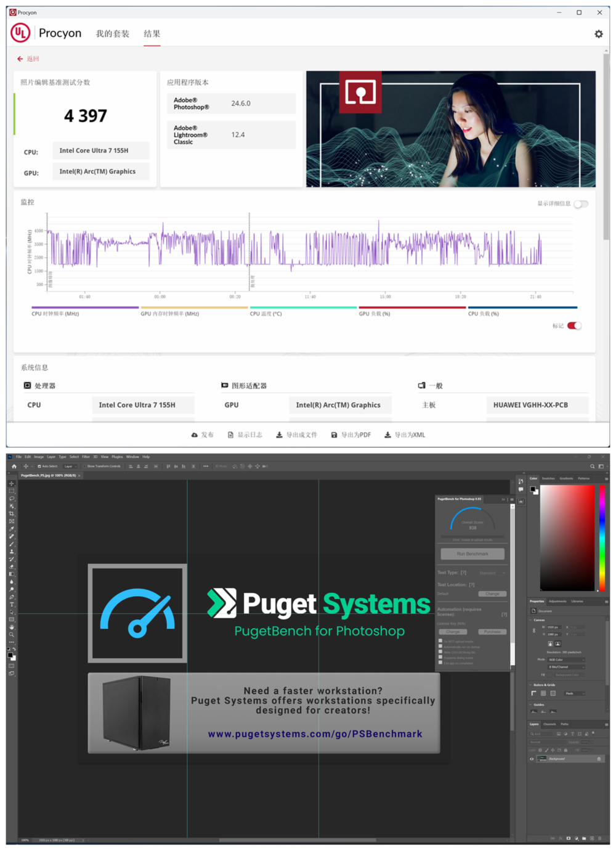The height and width of the screenshot is (850, 616).
Task: Pick color in red color field
Action: point(567,538)
